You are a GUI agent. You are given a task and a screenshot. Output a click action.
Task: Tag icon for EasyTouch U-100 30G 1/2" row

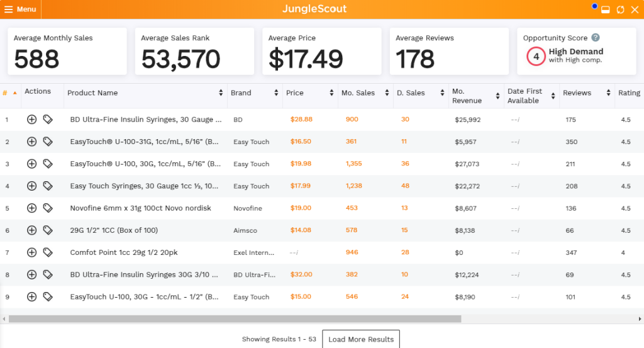pos(48,297)
